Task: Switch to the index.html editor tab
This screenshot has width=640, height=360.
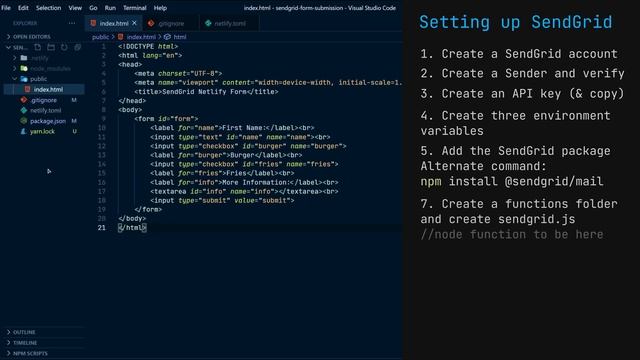Action: tap(113, 23)
